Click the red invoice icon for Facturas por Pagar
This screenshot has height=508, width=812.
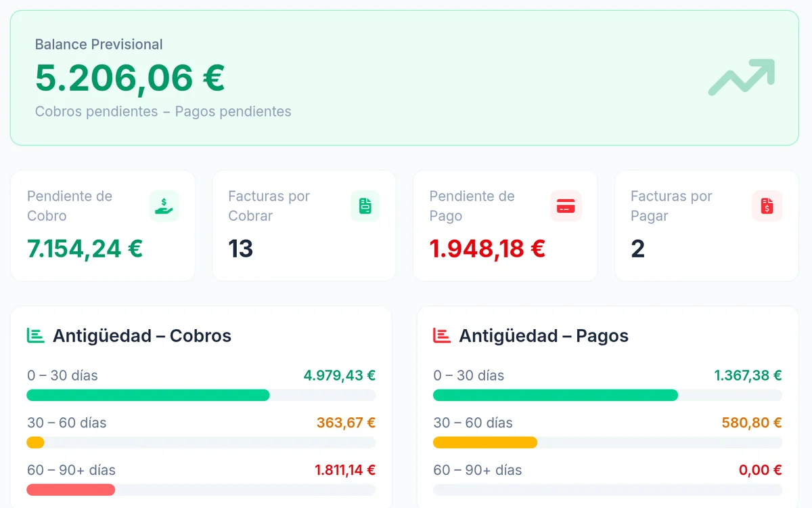pyautogui.click(x=767, y=206)
